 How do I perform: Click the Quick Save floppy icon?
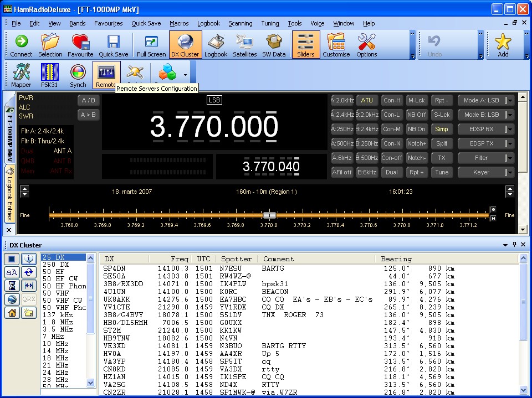(x=113, y=45)
